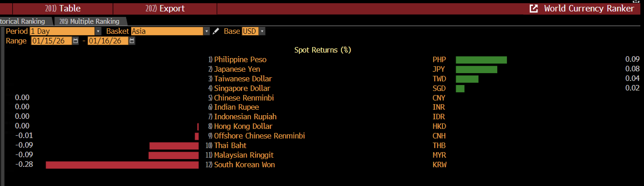Viewport: 644px width, 186px height.
Task: Expand the USD base currency dropdown
Action: pyautogui.click(x=262, y=31)
